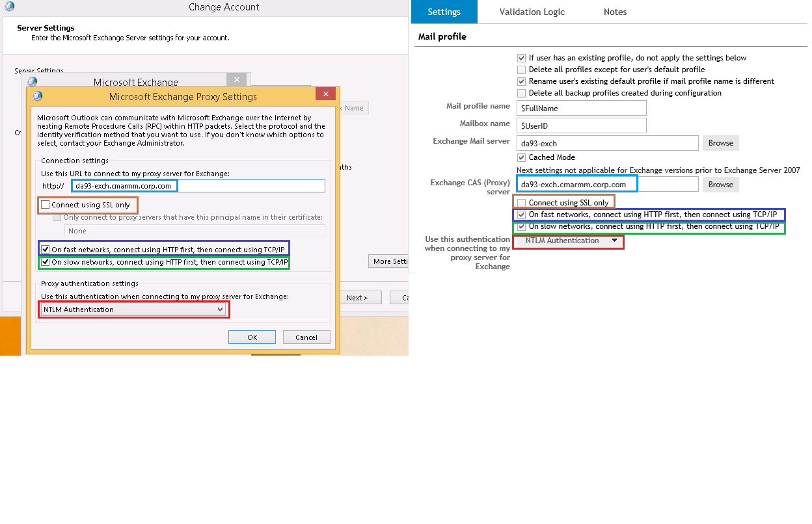Open the NTLM Authentication dropdown in the proxy dialog
The height and width of the screenshot is (524, 812).
coord(133,309)
